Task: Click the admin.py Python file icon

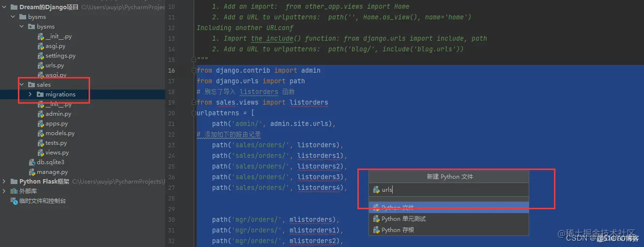Action: coord(41,114)
